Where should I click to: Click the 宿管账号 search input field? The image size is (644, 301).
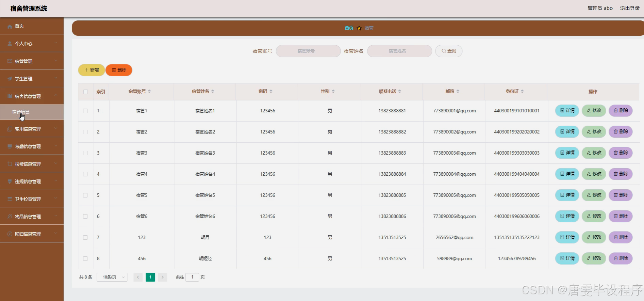click(308, 51)
